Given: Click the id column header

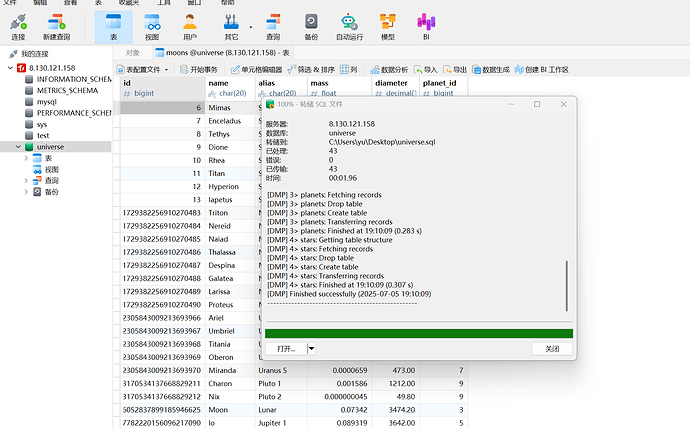Looking at the screenshot, I should click(x=162, y=88).
